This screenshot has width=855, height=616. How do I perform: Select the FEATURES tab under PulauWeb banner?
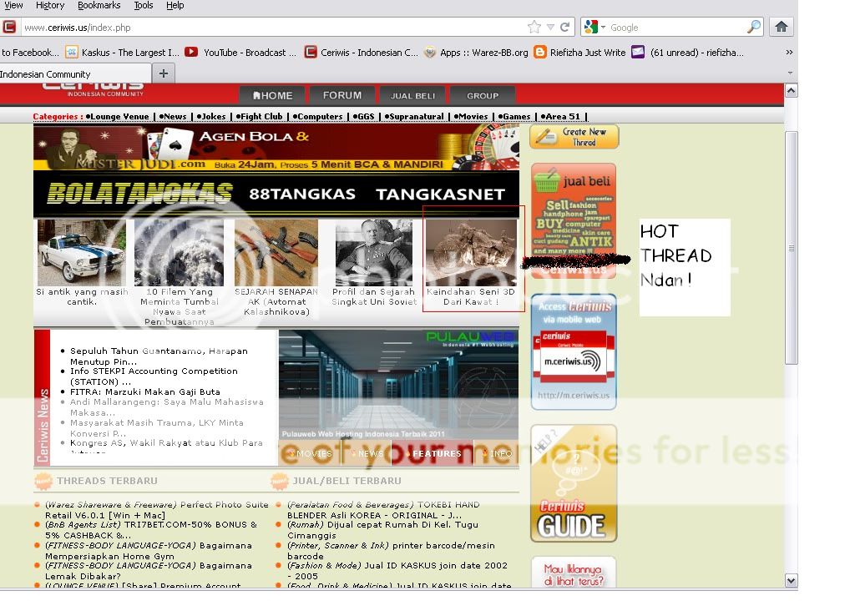pyautogui.click(x=433, y=453)
